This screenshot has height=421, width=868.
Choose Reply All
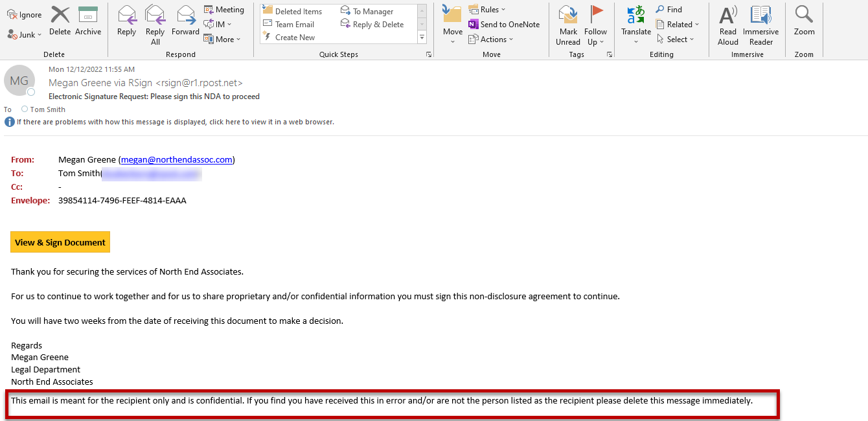[x=155, y=25]
